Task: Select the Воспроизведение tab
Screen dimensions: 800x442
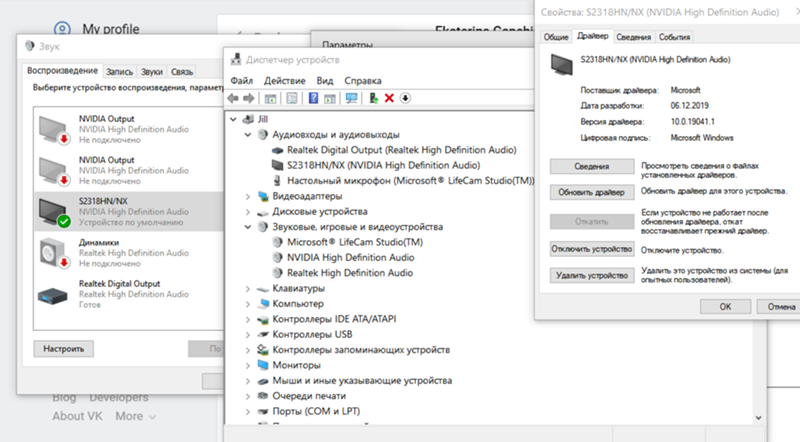Action: click(62, 70)
